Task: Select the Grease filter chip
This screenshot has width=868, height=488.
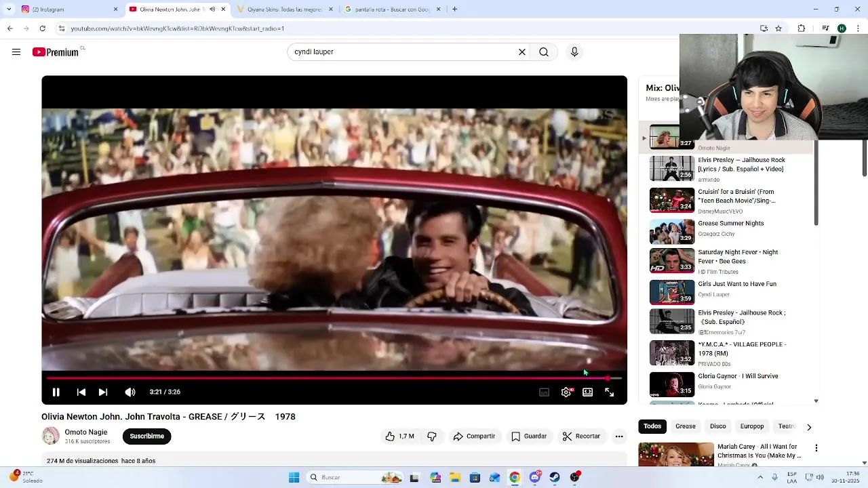Action: [686, 426]
